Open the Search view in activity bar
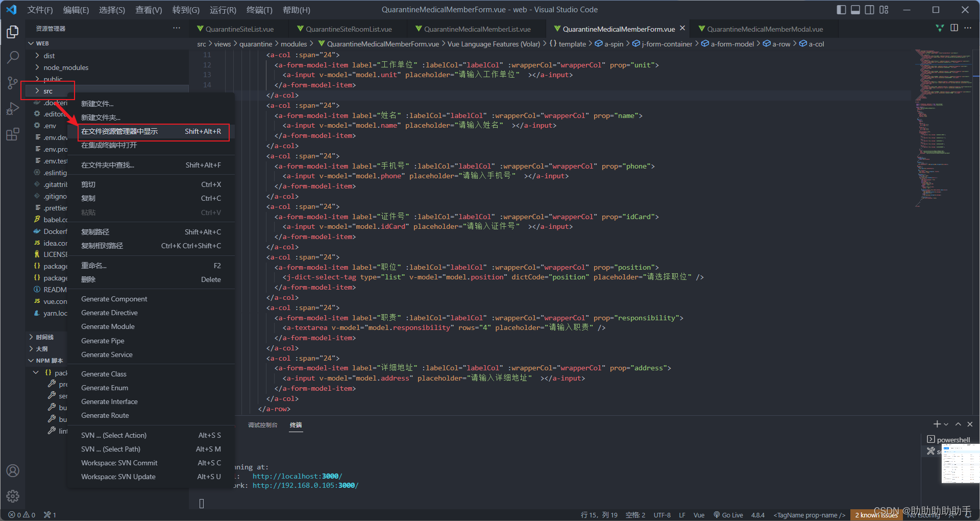Viewport: 980px width, 521px height. tap(13, 57)
